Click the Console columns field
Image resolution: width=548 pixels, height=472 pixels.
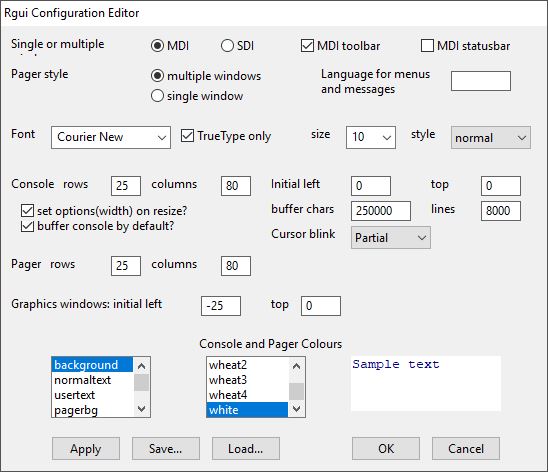[236, 186]
